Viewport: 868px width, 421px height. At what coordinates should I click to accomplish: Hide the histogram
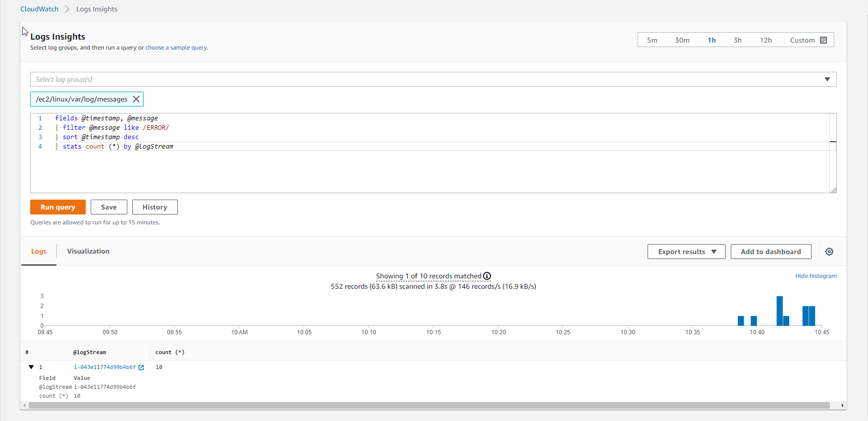[816, 276]
